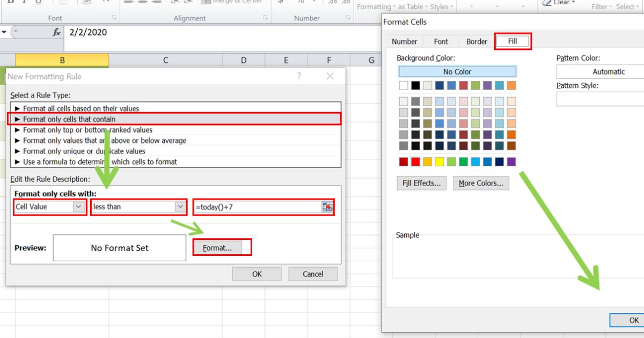Open the less than condition dropdown
This screenshot has height=338, width=644.
[x=180, y=207]
